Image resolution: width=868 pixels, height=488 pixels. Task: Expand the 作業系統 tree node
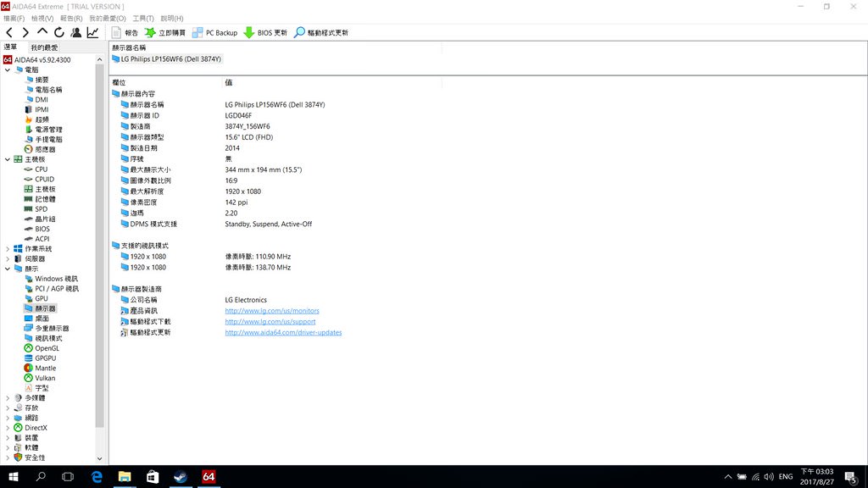coord(8,249)
